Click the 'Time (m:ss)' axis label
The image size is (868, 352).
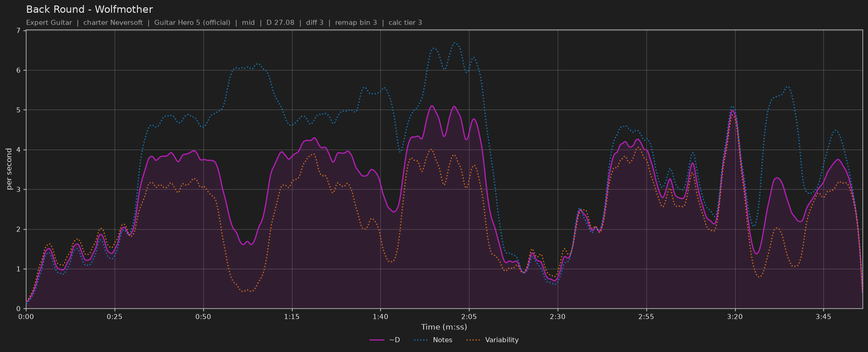(x=444, y=327)
